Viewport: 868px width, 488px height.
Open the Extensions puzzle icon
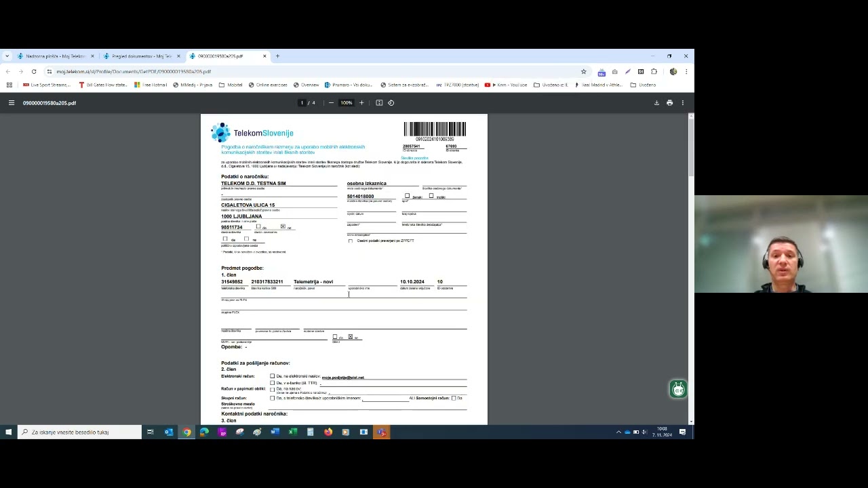[x=654, y=71]
